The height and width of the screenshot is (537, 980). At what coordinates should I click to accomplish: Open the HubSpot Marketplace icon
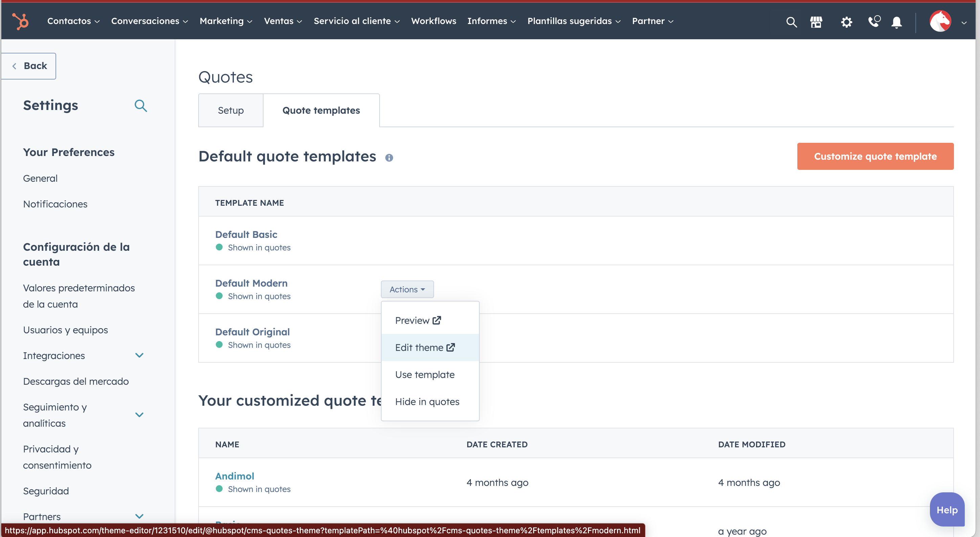coord(816,22)
